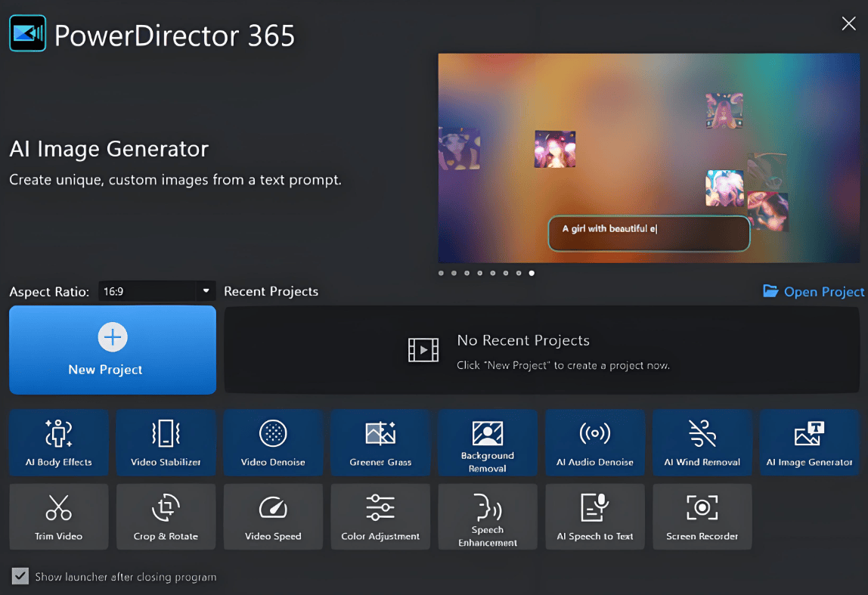Screen dimensions: 868x595
Task: Launch the AI Audio Denoise tool
Action: coord(595,442)
